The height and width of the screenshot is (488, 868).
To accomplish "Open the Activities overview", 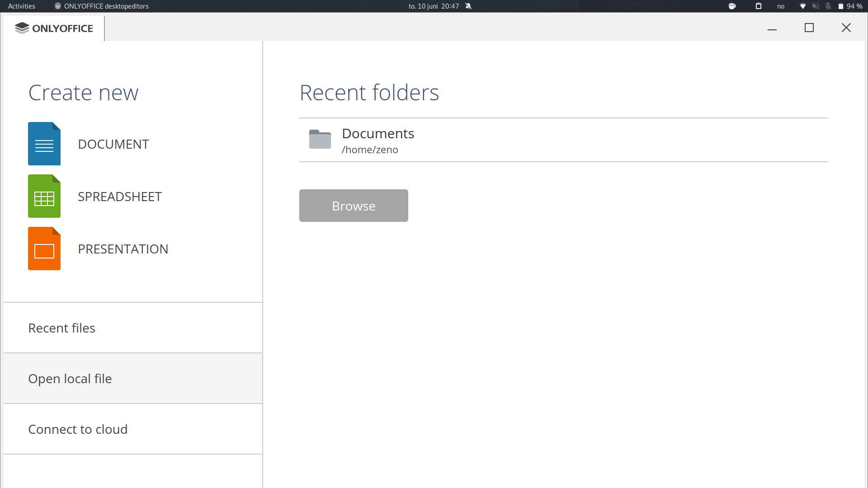I will 21,6.
